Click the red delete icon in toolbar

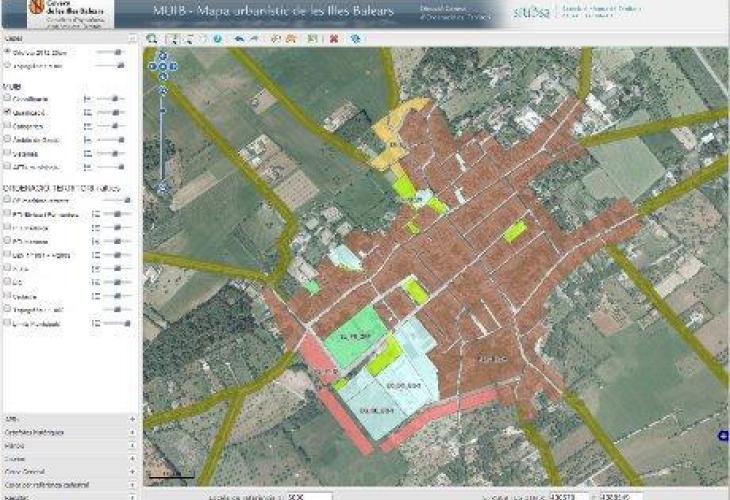(333, 39)
